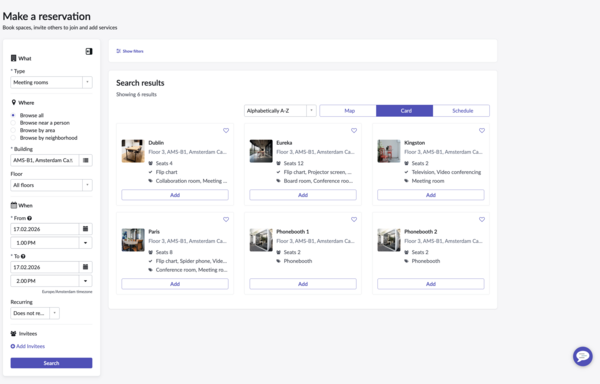Open the All floors dropdown
The height and width of the screenshot is (384, 600).
point(51,185)
